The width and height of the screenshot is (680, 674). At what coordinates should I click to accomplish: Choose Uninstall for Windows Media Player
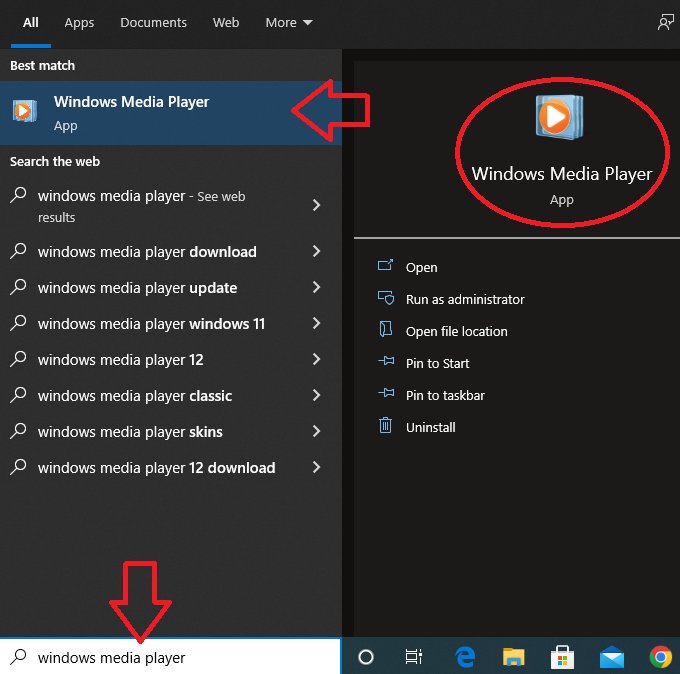[x=430, y=428]
